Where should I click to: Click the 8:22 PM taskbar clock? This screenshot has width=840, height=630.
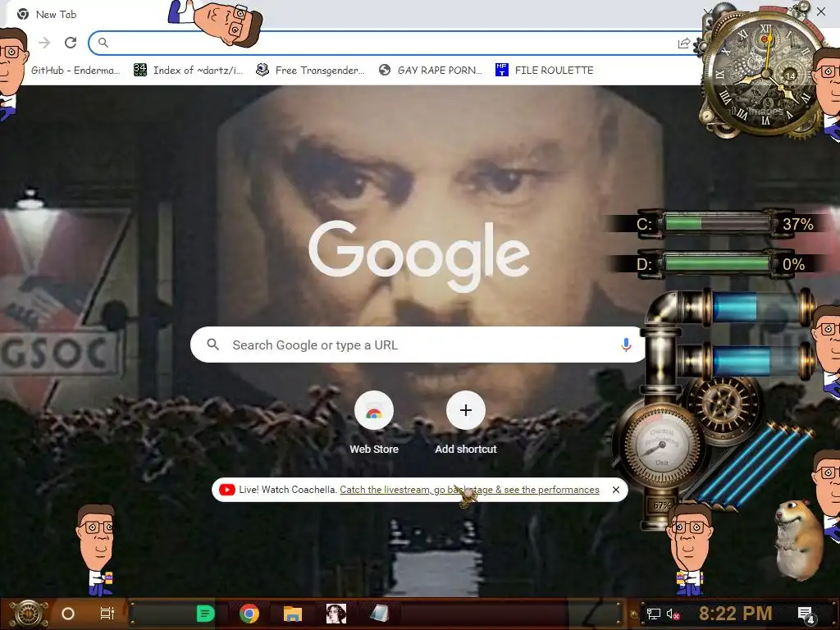click(735, 614)
